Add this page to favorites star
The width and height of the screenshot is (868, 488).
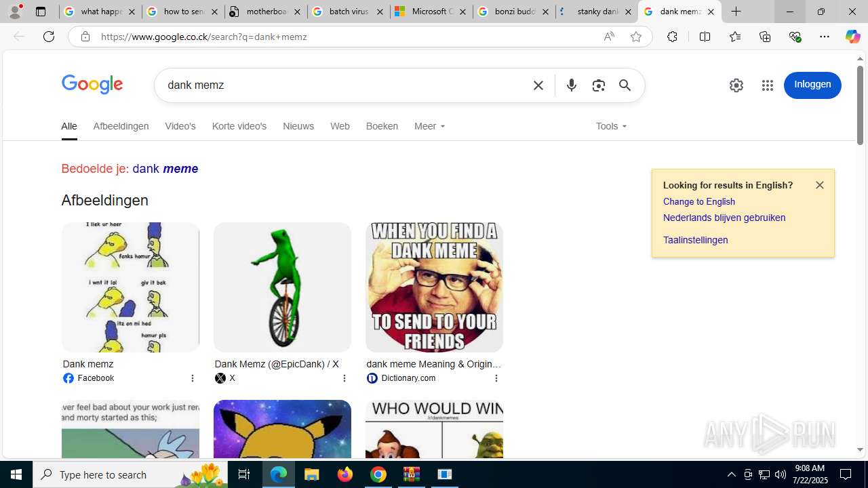pos(636,37)
